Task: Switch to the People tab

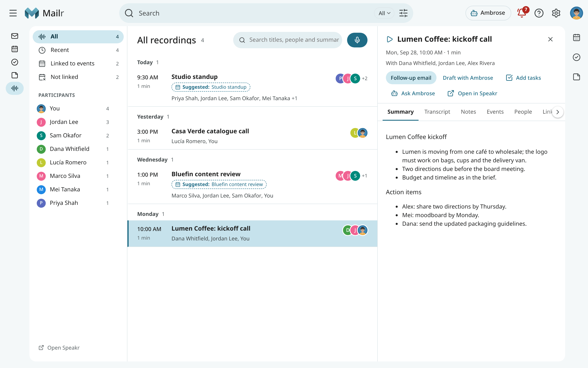Action: tap(523, 112)
